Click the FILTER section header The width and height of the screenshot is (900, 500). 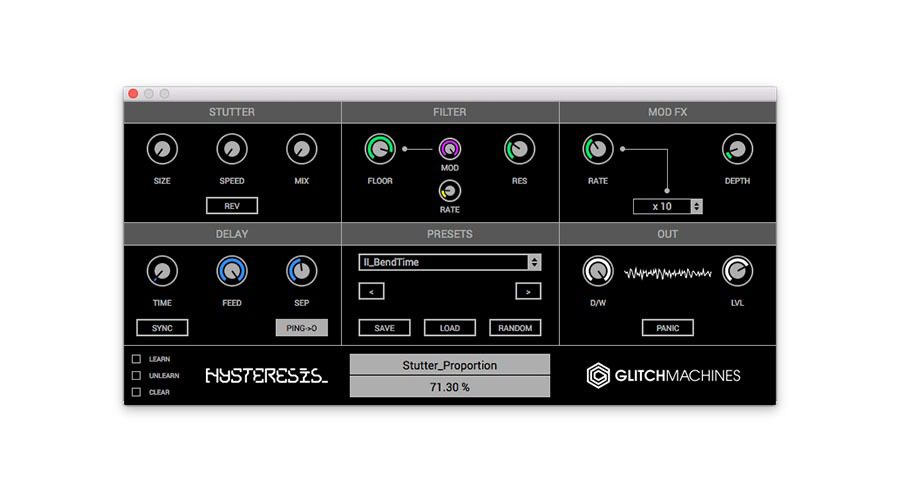coord(449,112)
